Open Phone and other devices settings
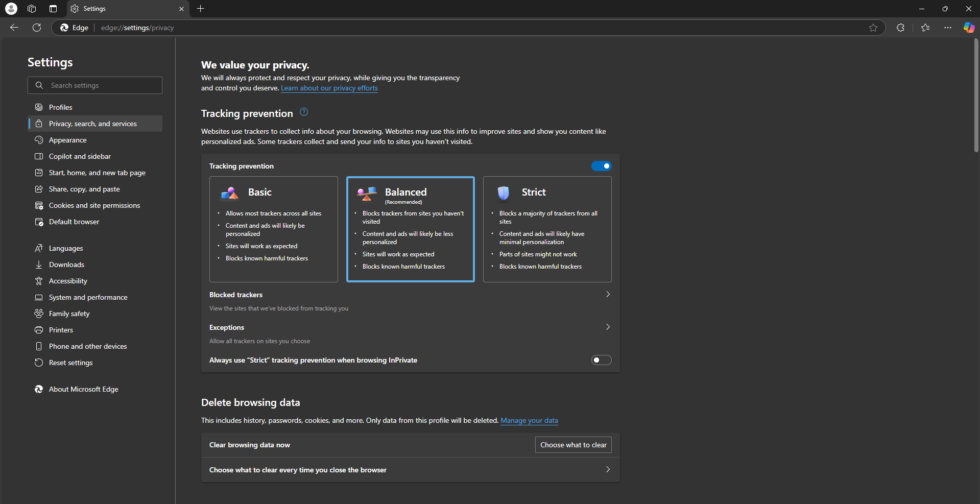The image size is (980, 504). pos(95,346)
